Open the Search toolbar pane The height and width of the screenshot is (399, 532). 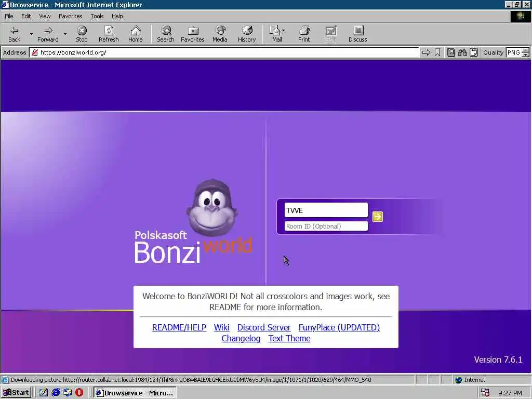coord(166,34)
